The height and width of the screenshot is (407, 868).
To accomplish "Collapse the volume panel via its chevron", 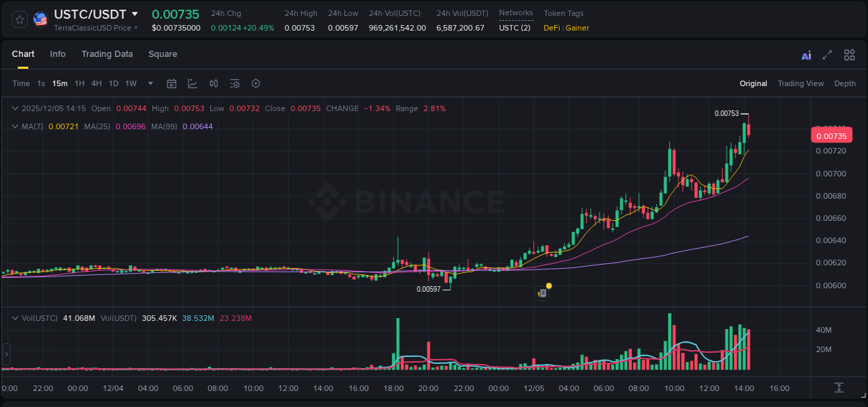I will click(x=15, y=318).
